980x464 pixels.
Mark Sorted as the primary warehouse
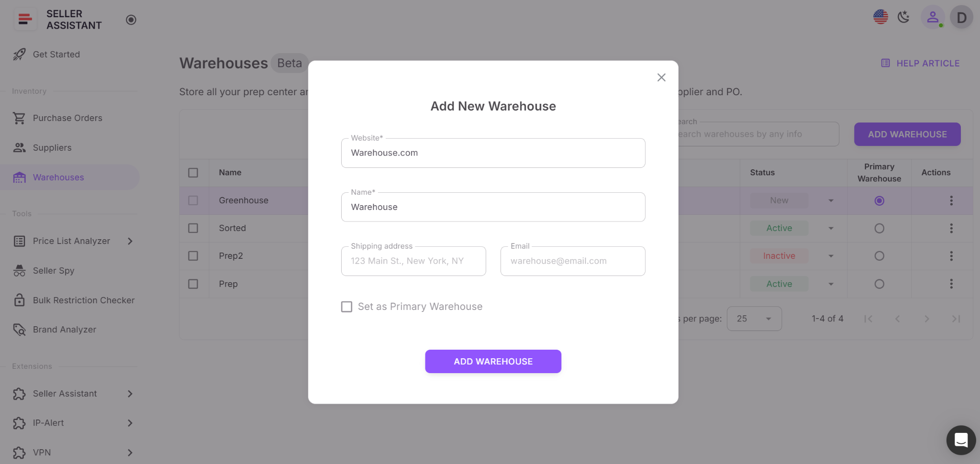click(879, 228)
